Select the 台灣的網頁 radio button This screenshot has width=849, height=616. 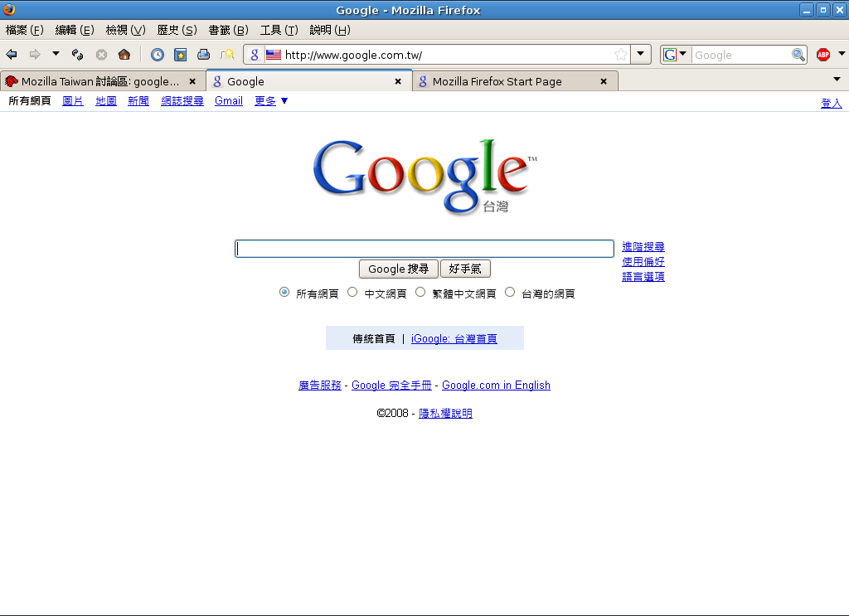(510, 292)
